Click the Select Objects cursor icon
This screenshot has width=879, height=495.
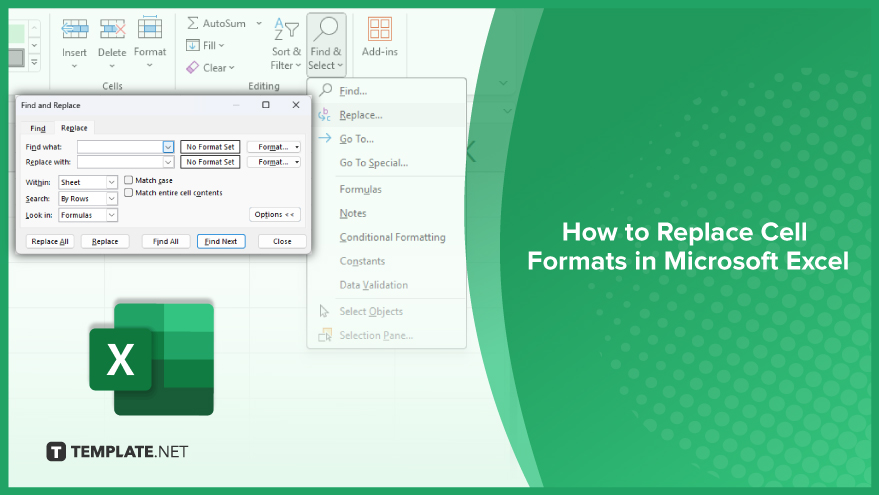pyautogui.click(x=324, y=311)
